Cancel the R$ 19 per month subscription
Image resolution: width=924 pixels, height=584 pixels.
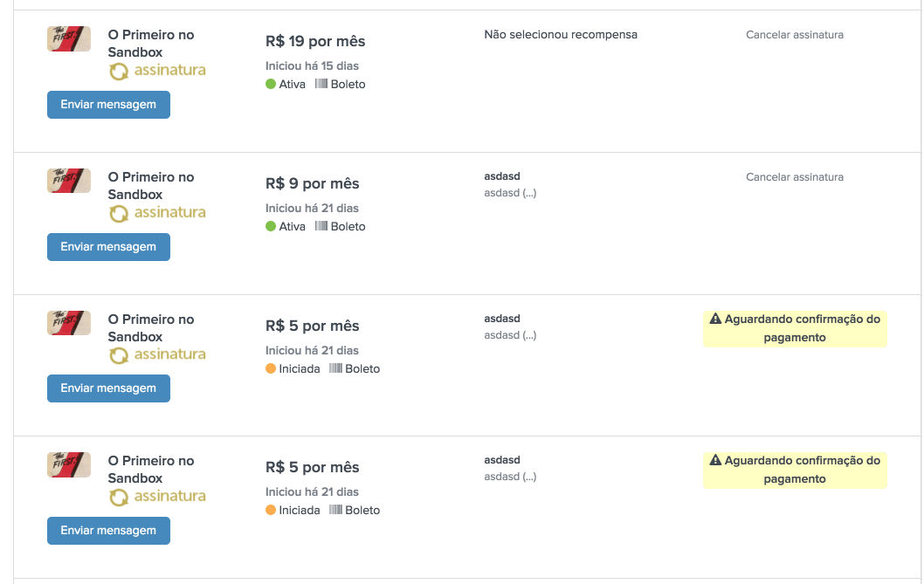(x=794, y=35)
